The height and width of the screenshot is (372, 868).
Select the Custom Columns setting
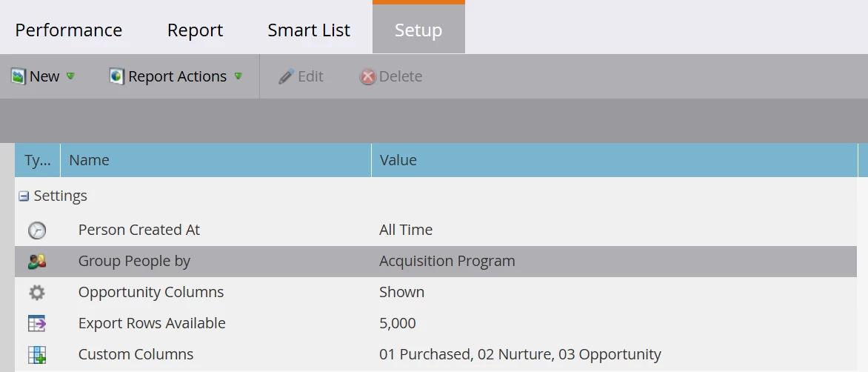pos(136,353)
